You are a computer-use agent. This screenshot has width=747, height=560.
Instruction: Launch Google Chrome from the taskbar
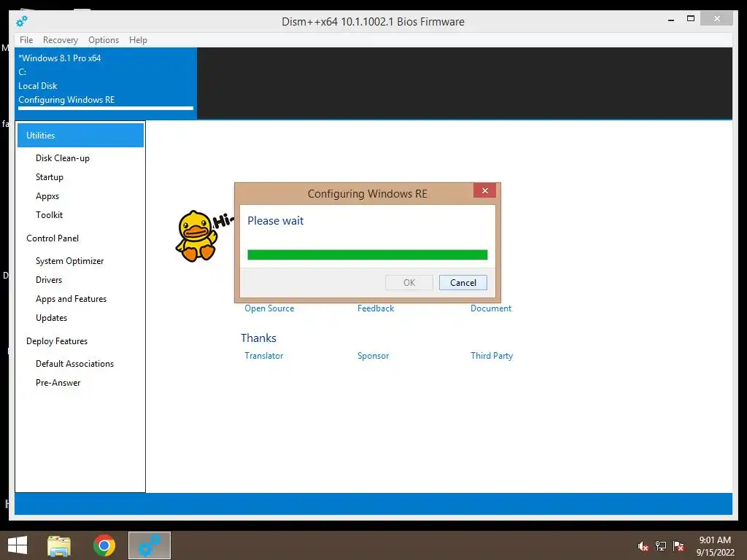tap(104, 545)
